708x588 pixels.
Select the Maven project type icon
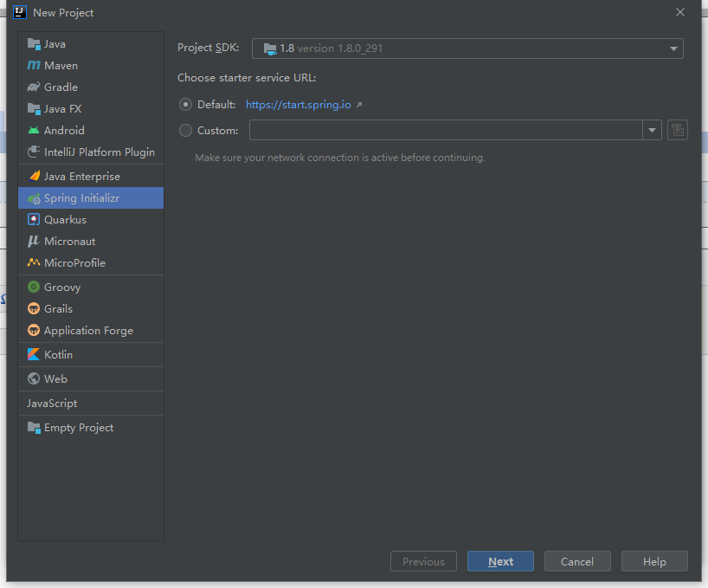(34, 66)
